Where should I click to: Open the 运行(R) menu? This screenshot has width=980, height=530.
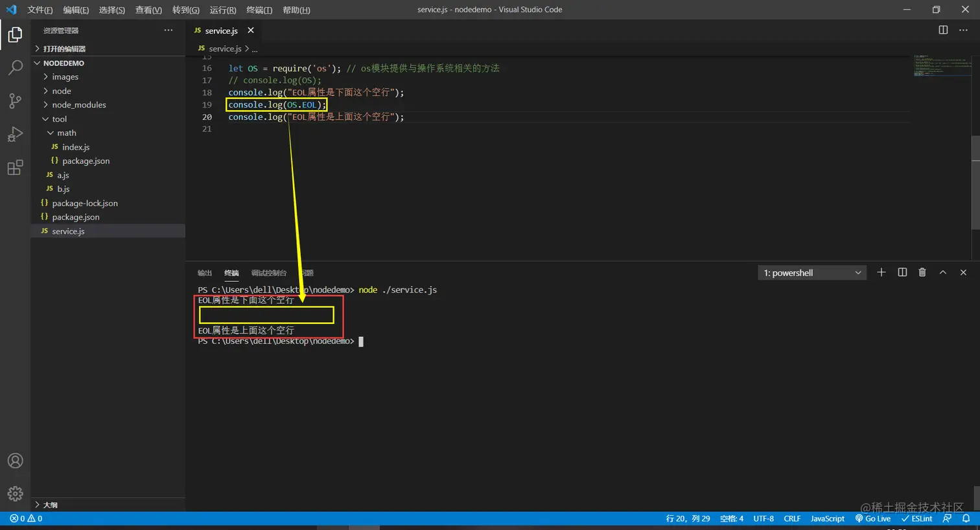click(x=223, y=10)
